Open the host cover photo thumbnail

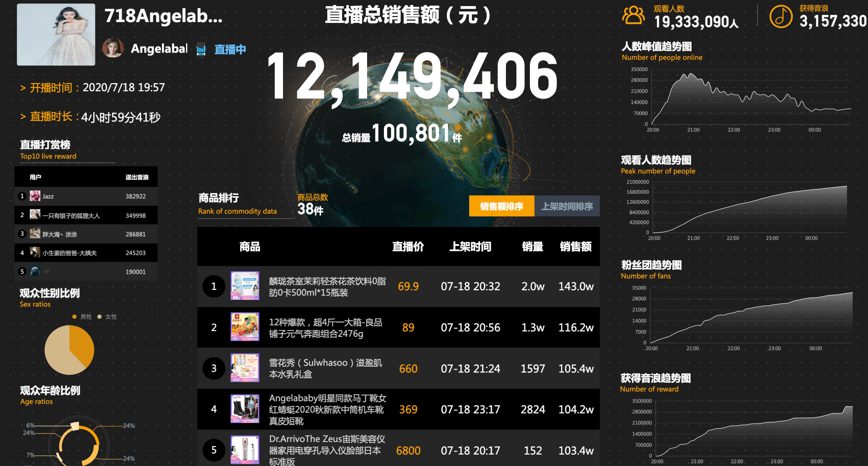coord(56,35)
